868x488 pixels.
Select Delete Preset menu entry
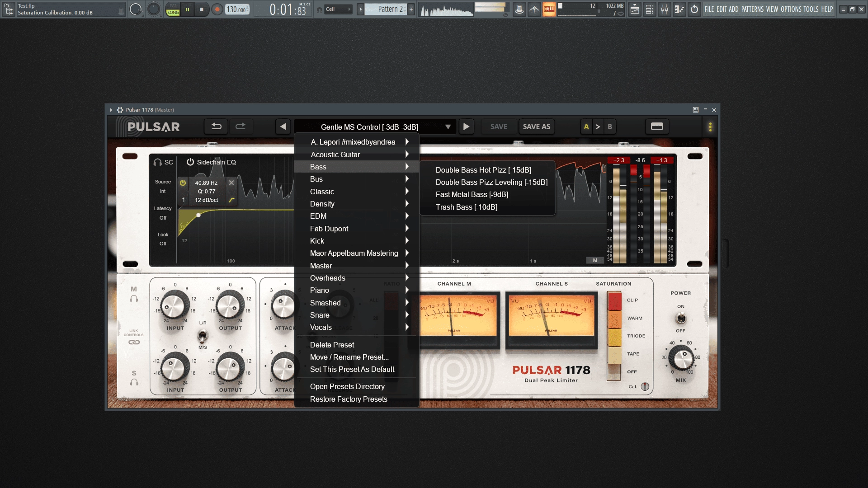click(357, 345)
